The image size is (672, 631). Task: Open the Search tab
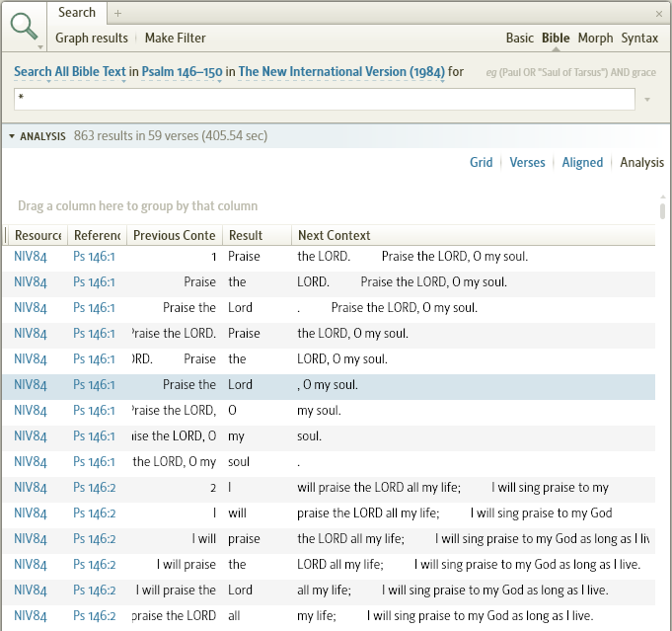[77, 13]
